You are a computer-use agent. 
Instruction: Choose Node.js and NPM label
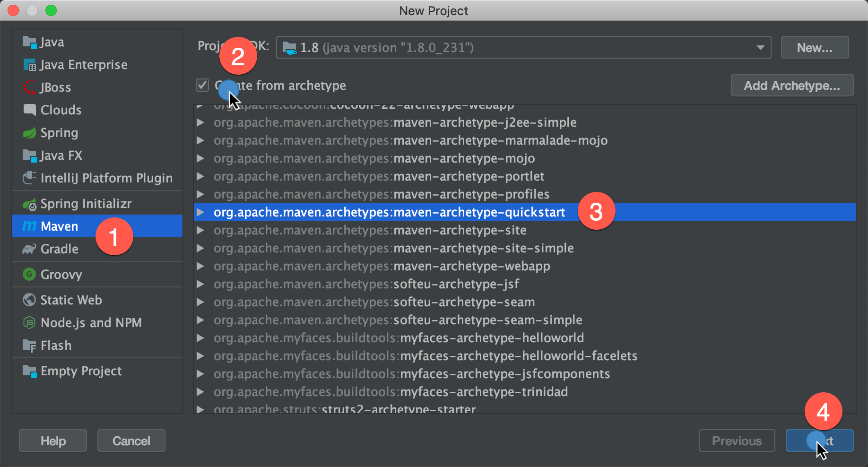(91, 323)
